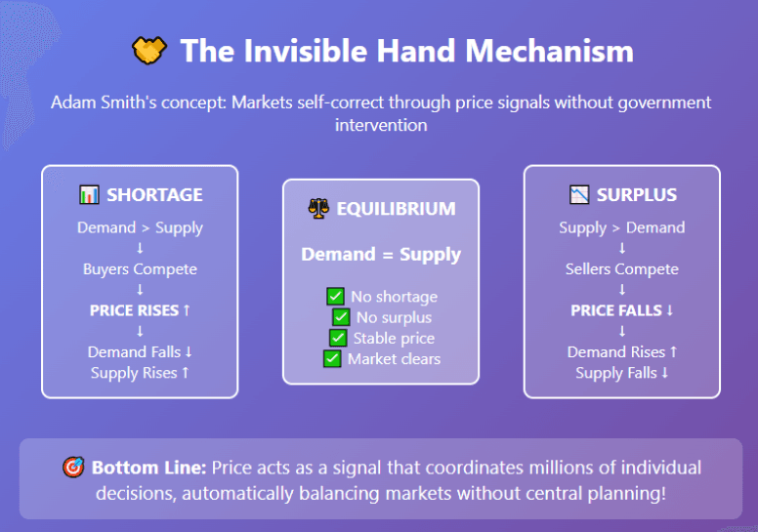
Task: Click the Bottom Line bold label
Action: pos(147,468)
